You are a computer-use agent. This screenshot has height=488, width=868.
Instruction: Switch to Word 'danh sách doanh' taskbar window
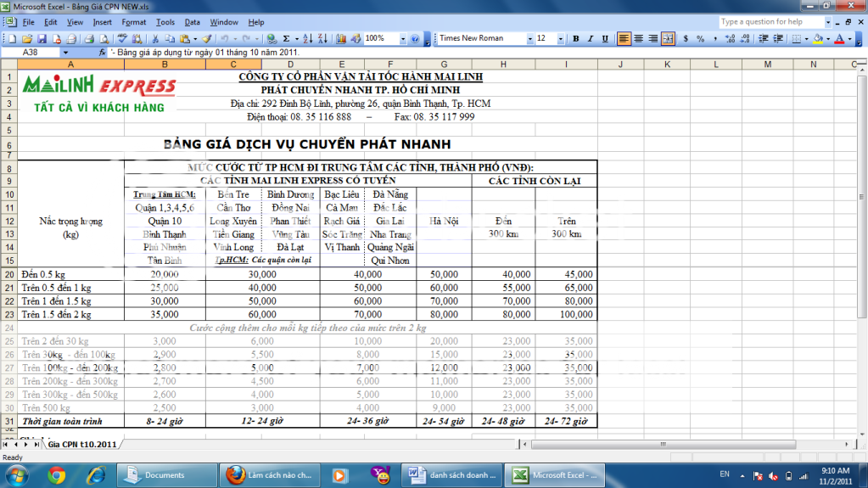pyautogui.click(x=451, y=475)
